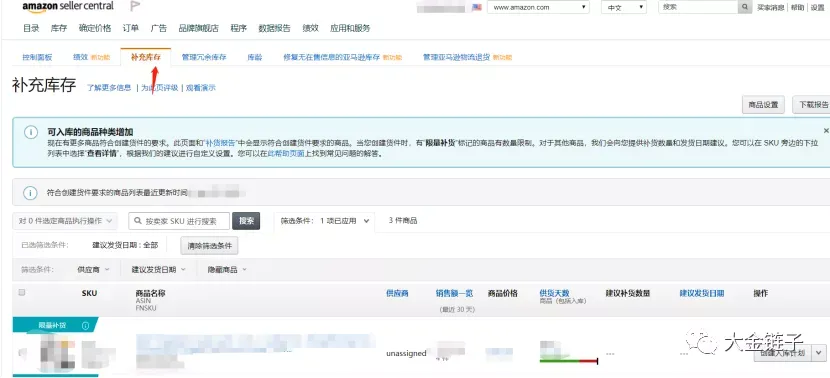
Task: Close the 可入库的商品种类增加 info banner
Action: (826, 130)
